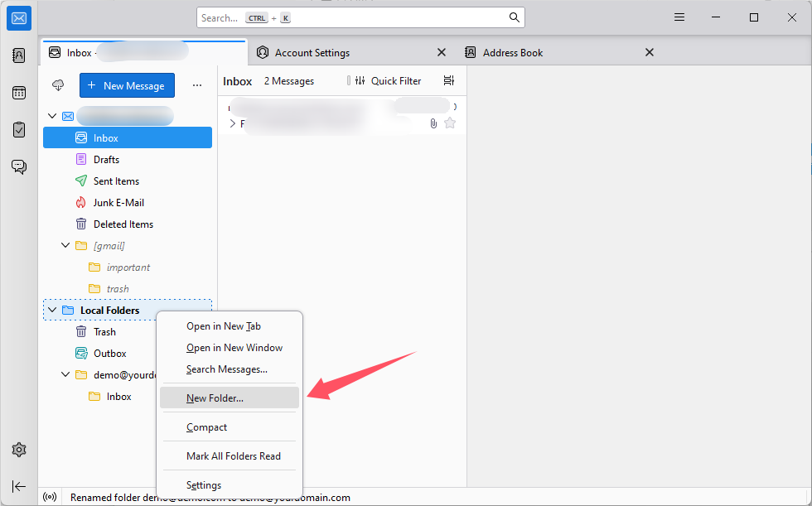Expand the message thread in list
The width and height of the screenshot is (812, 506).
point(232,123)
